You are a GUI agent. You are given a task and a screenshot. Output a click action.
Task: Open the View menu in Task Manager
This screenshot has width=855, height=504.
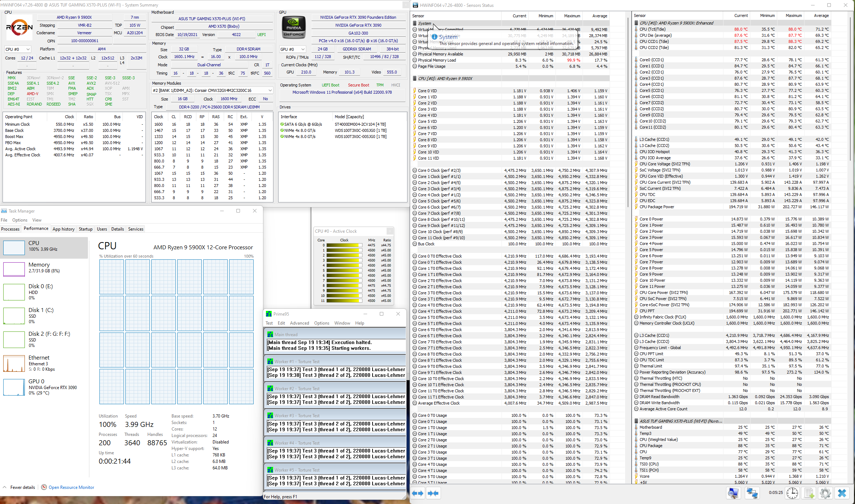tap(37, 220)
